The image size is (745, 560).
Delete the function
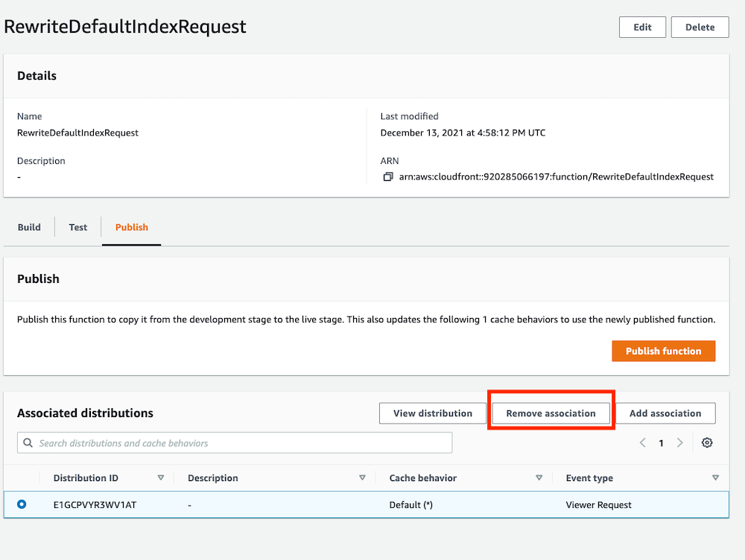click(700, 27)
